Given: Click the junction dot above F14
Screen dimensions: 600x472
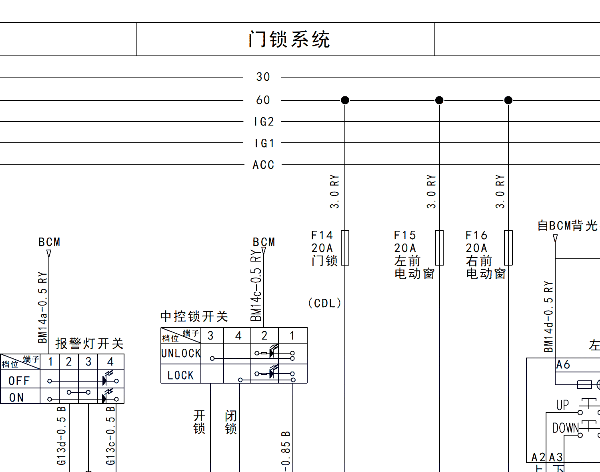Looking at the screenshot, I should click(345, 100).
